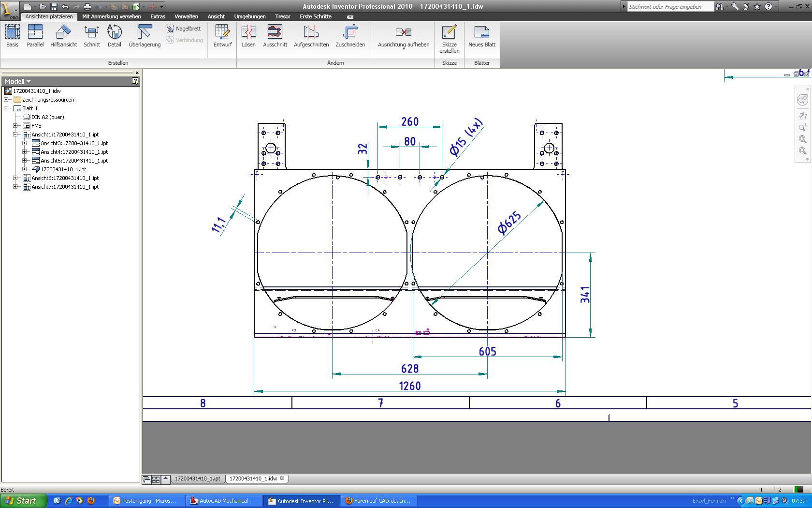
Task: Switch to 17200431410_1.ipt document tab
Action: click(197, 478)
